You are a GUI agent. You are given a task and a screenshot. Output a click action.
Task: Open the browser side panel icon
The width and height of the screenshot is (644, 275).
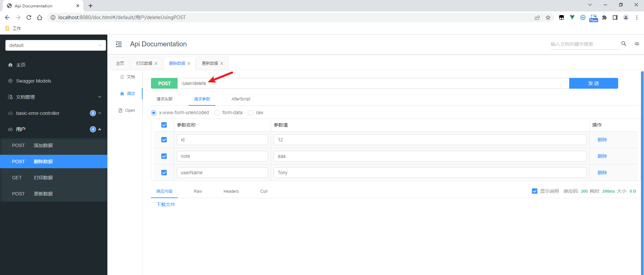(615, 17)
